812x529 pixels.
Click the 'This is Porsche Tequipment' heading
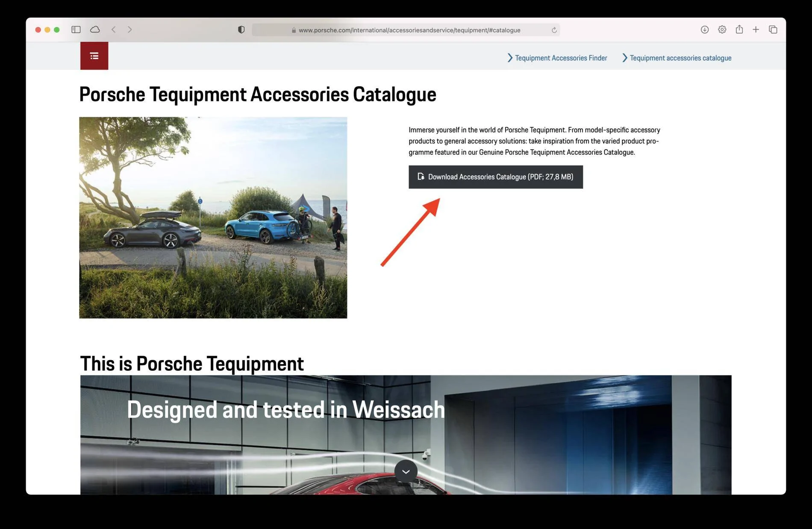pos(192,364)
